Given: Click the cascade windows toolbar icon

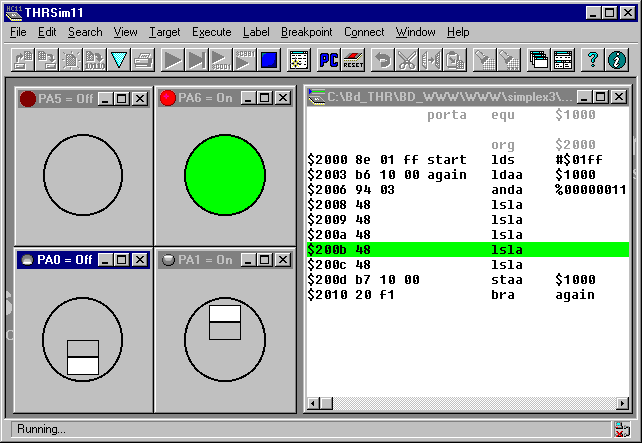Looking at the screenshot, I should click(538, 60).
